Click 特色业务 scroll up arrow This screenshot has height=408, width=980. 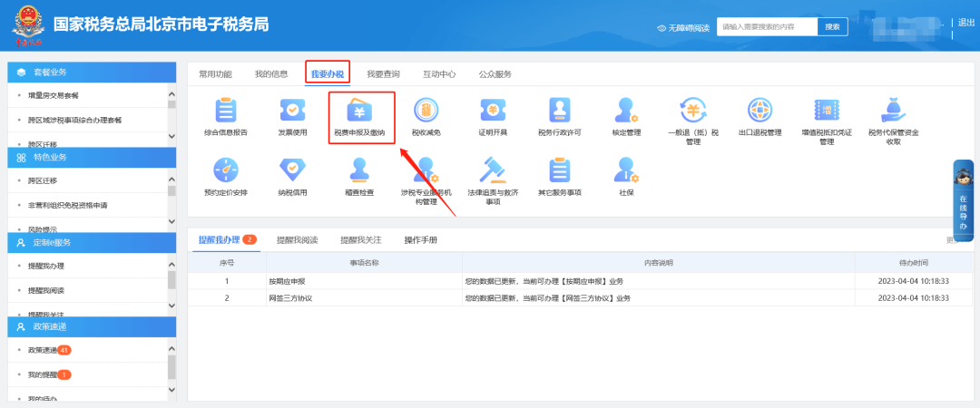171,180
